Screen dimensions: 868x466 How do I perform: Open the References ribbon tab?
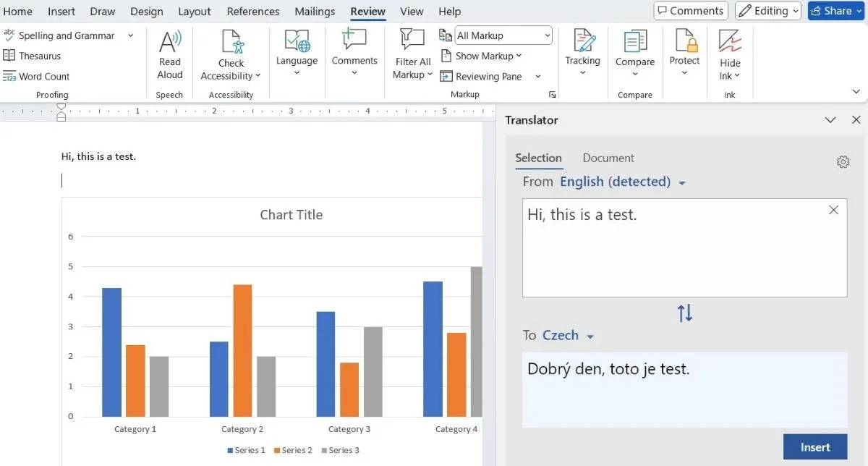[252, 12]
